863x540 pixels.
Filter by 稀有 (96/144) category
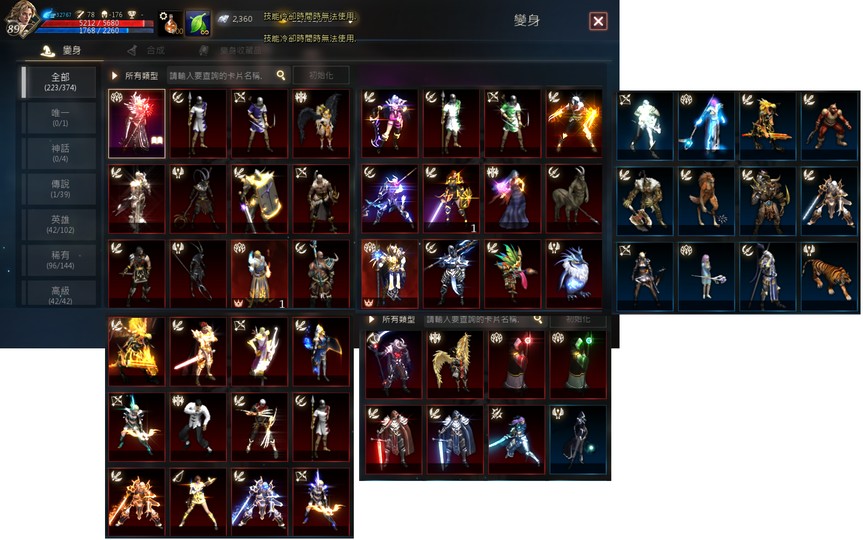click(x=60, y=260)
